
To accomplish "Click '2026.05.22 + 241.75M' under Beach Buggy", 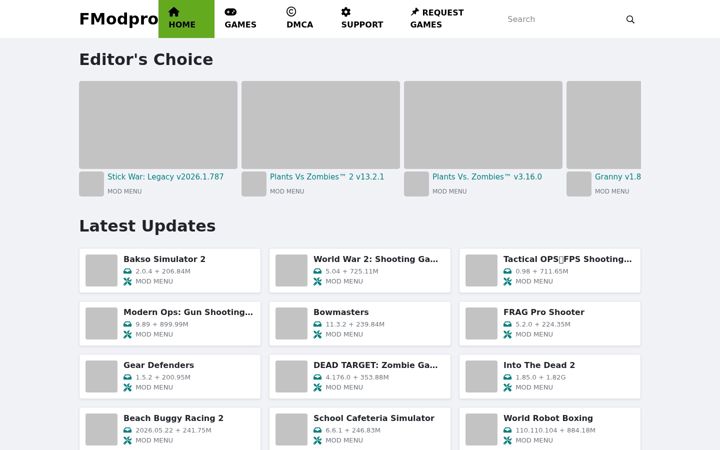I will click(174, 430).
